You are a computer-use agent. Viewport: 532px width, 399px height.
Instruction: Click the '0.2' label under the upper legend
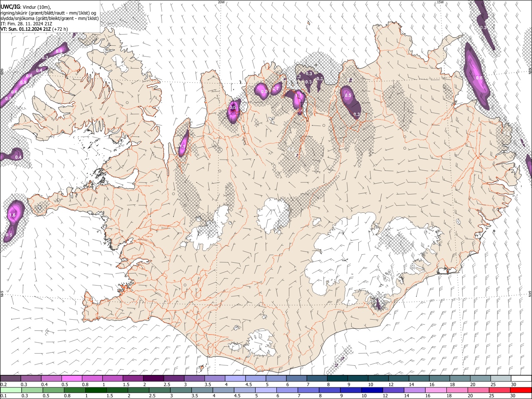point(3,384)
